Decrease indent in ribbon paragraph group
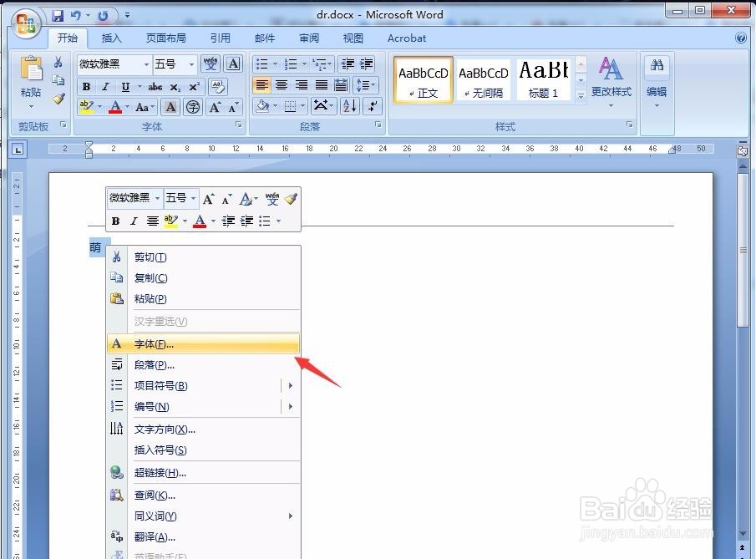Viewport: 756px width, 559px height. 348,64
